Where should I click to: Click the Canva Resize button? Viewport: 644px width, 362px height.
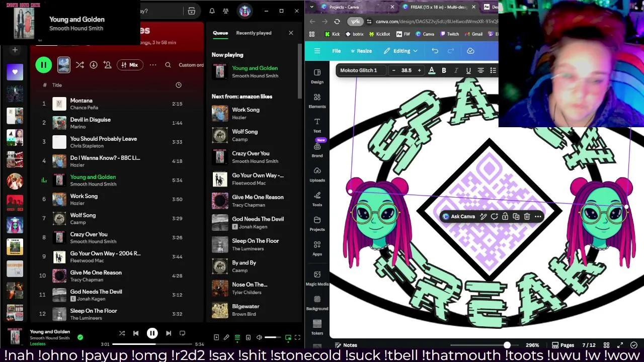pyautogui.click(x=361, y=51)
